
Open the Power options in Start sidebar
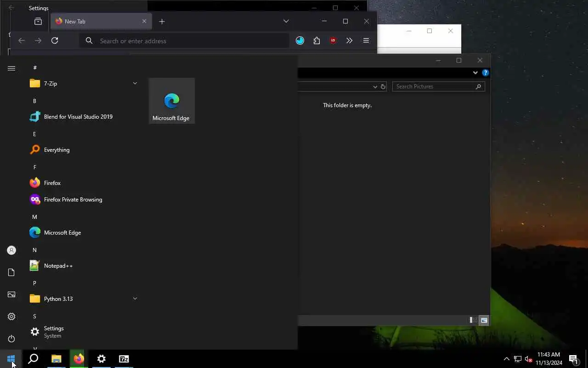pos(11,339)
